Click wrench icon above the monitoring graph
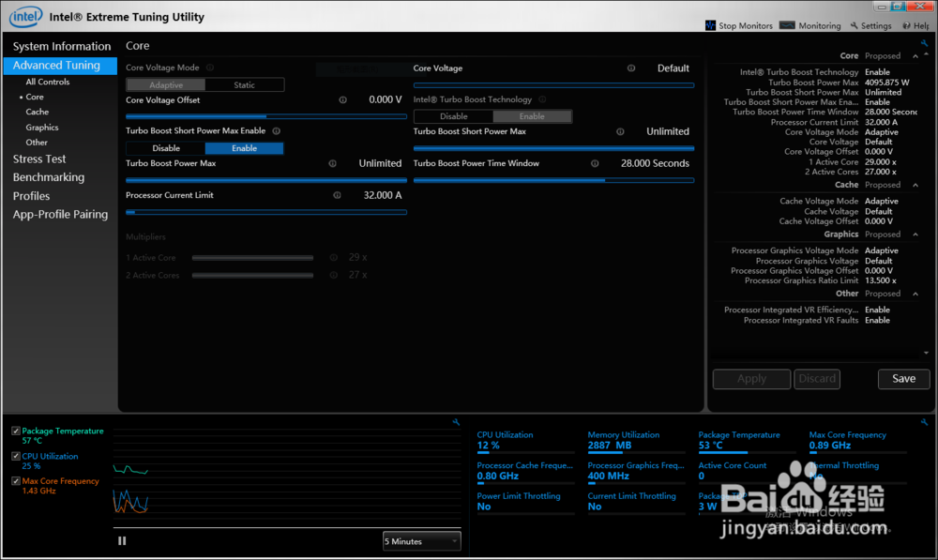Viewport: 938px width, 560px height. point(457,422)
